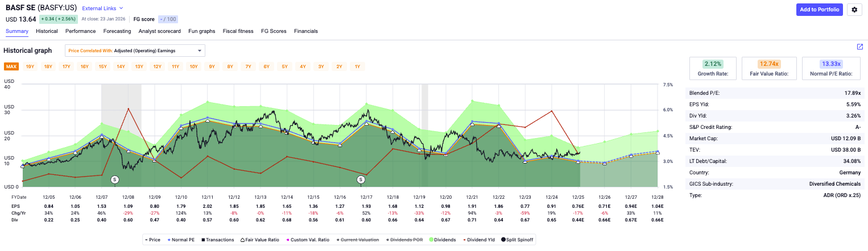Click Blended P/E value 17.89x
This screenshot has width=868, height=251.
[x=852, y=93]
